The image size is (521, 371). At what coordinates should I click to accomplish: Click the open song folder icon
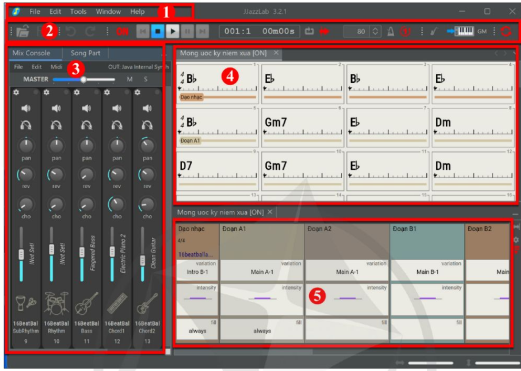tap(23, 31)
